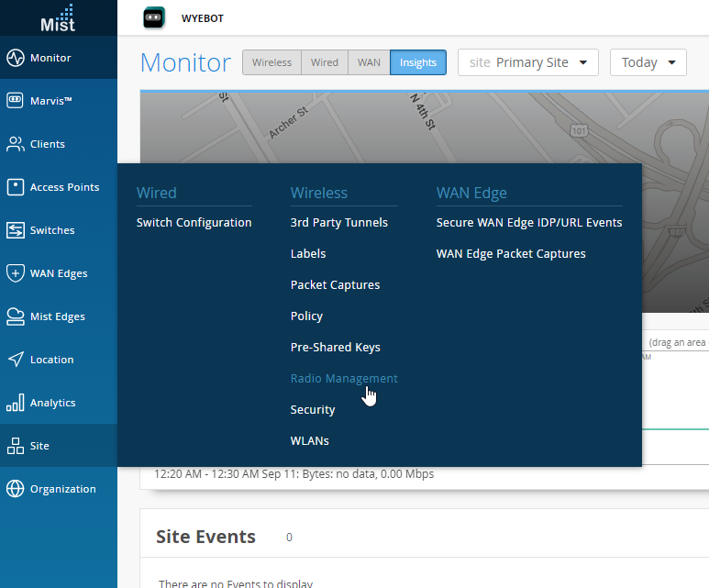The width and height of the screenshot is (709, 588).
Task: Select the Site blocks icon
Action: coord(16,446)
